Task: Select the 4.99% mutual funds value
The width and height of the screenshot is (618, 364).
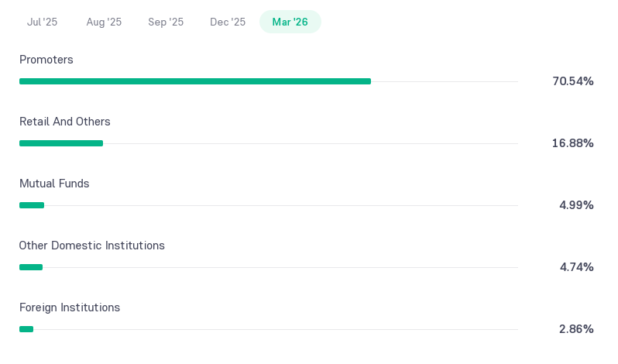Action: click(x=576, y=205)
